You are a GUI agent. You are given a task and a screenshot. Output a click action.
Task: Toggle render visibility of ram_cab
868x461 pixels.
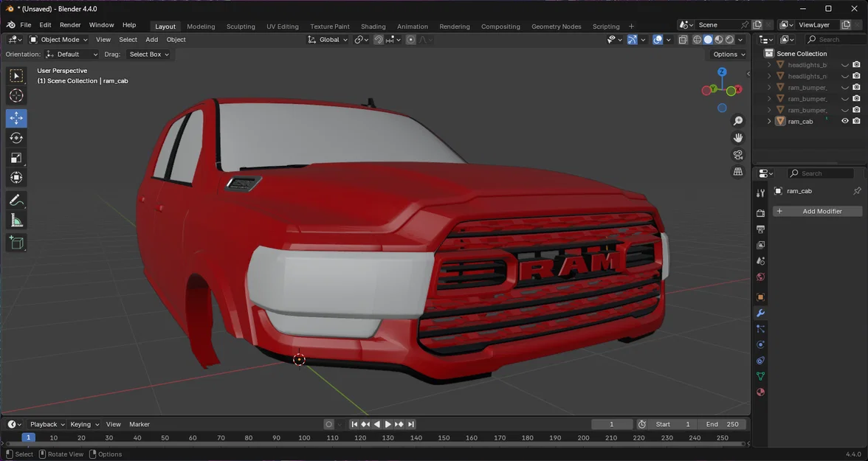856,121
